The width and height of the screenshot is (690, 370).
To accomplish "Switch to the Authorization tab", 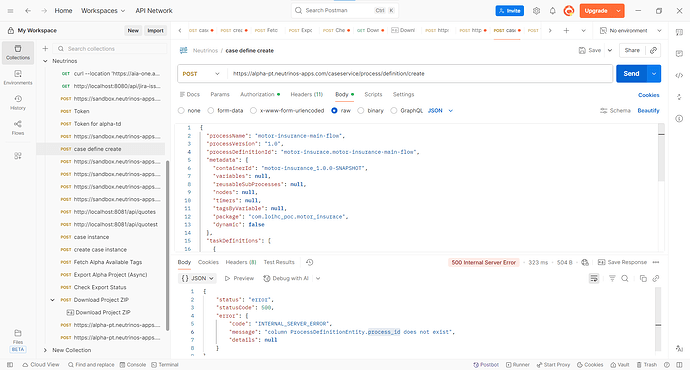I will [x=260, y=95].
